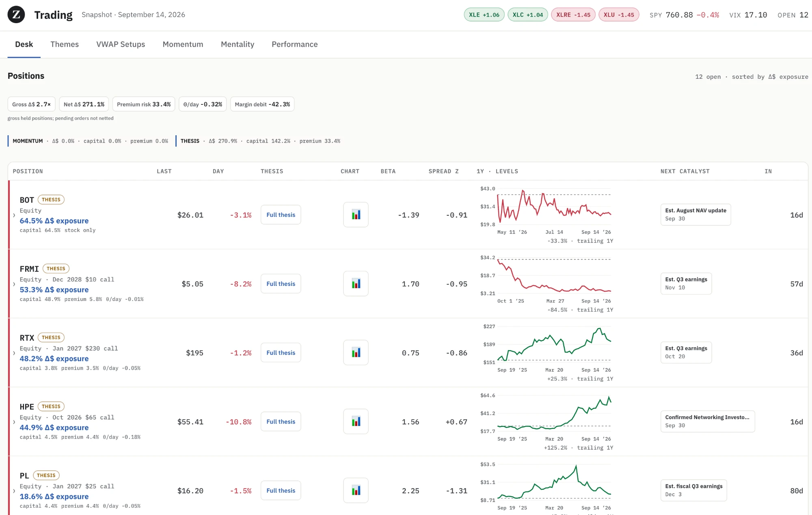Click the Net Δ$ 271.1% stat chip

pos(84,104)
